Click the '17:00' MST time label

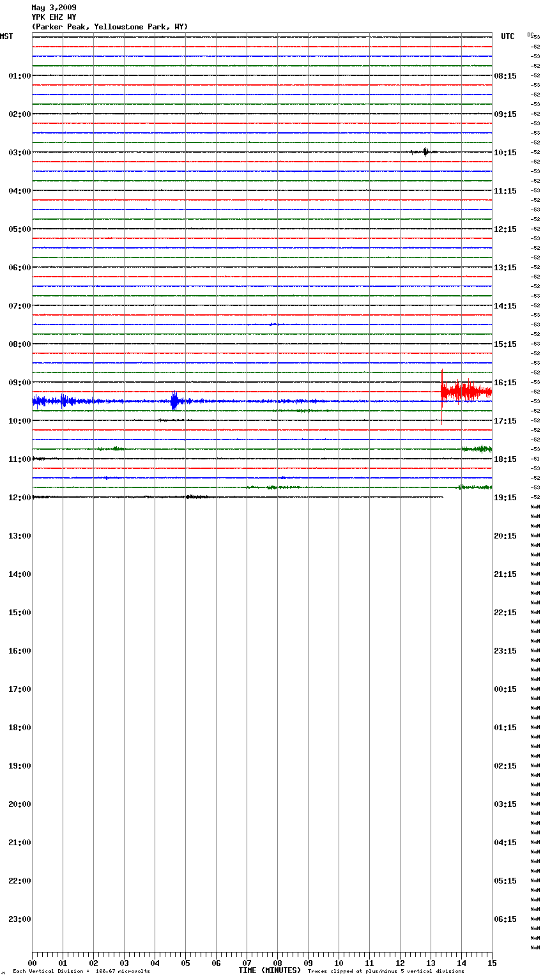click(20, 689)
